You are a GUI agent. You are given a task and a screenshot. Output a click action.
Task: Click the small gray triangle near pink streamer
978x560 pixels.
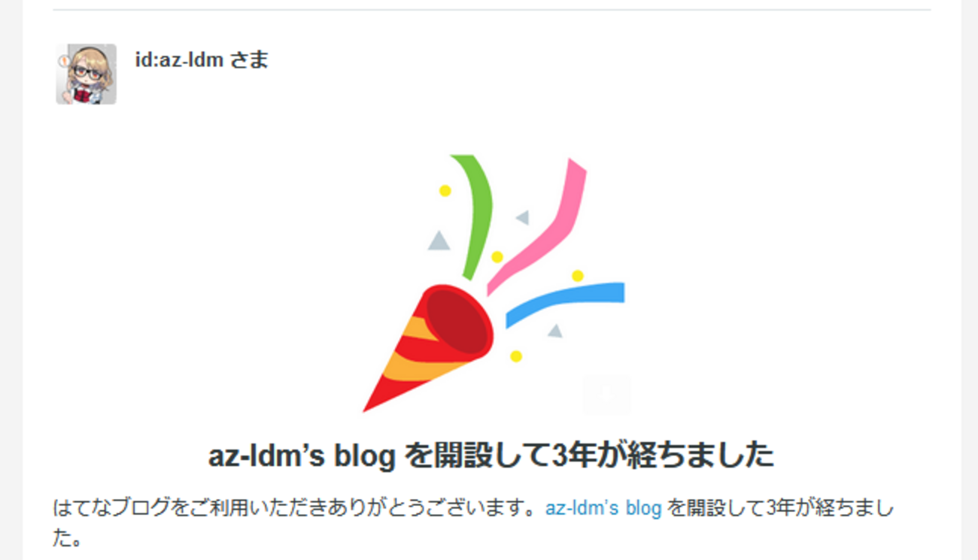(522, 218)
